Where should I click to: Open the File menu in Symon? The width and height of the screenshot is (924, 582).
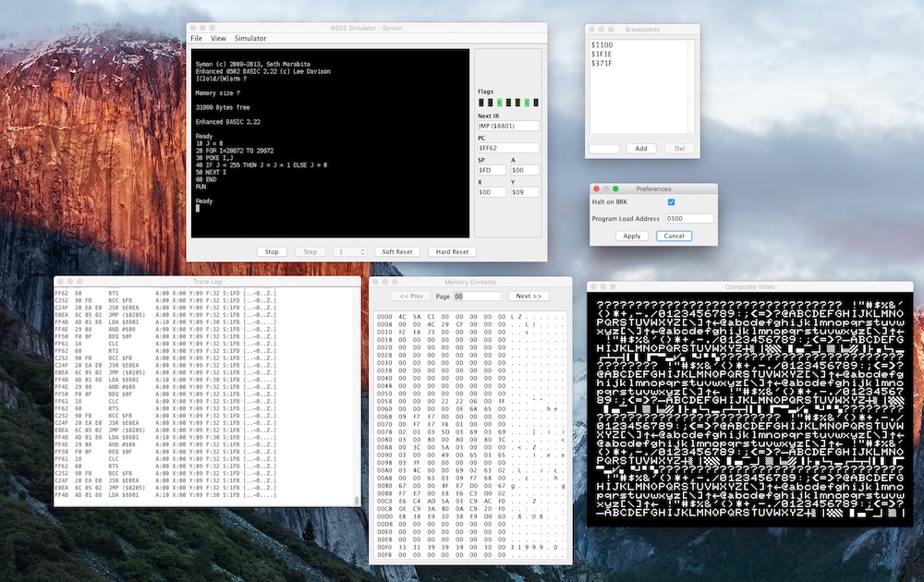[x=196, y=38]
